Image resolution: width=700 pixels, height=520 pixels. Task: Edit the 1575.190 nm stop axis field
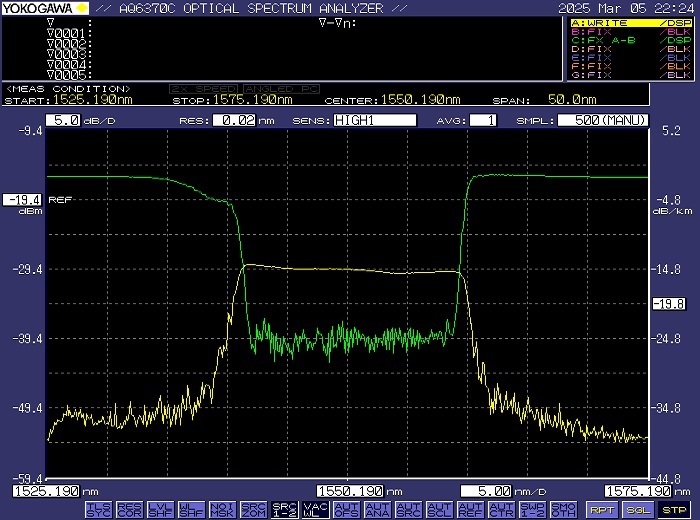point(638,491)
